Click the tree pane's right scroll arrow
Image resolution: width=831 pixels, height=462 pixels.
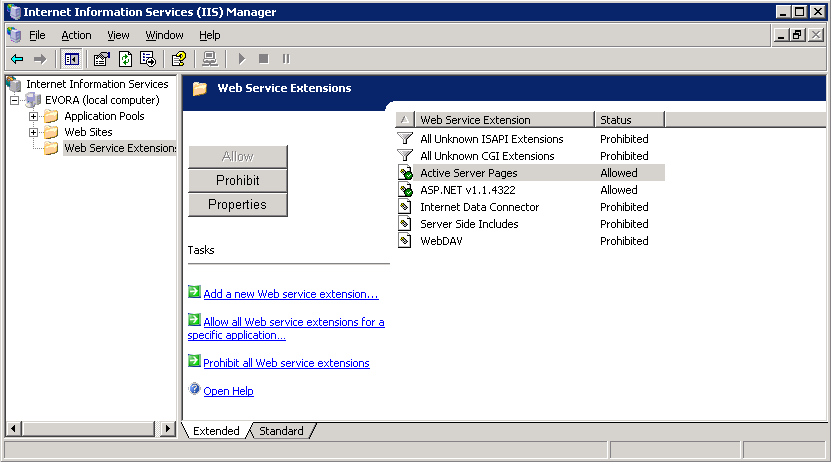[168, 429]
